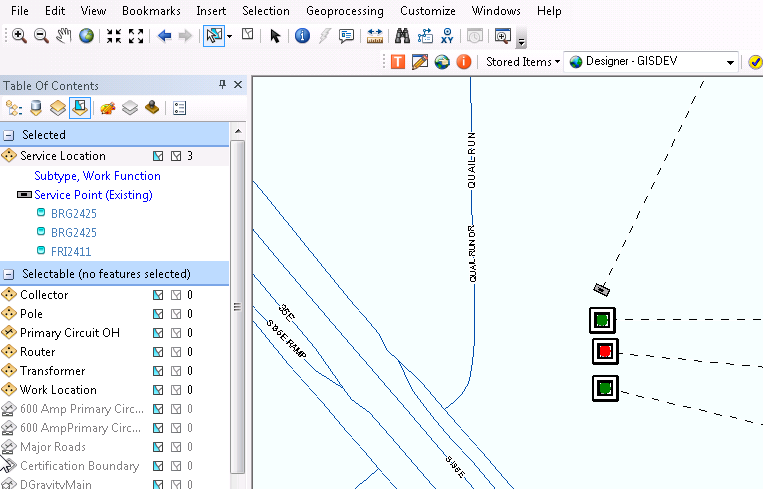Toggle selectable for Major Roads layer
This screenshot has height=489, width=763.
[158, 447]
